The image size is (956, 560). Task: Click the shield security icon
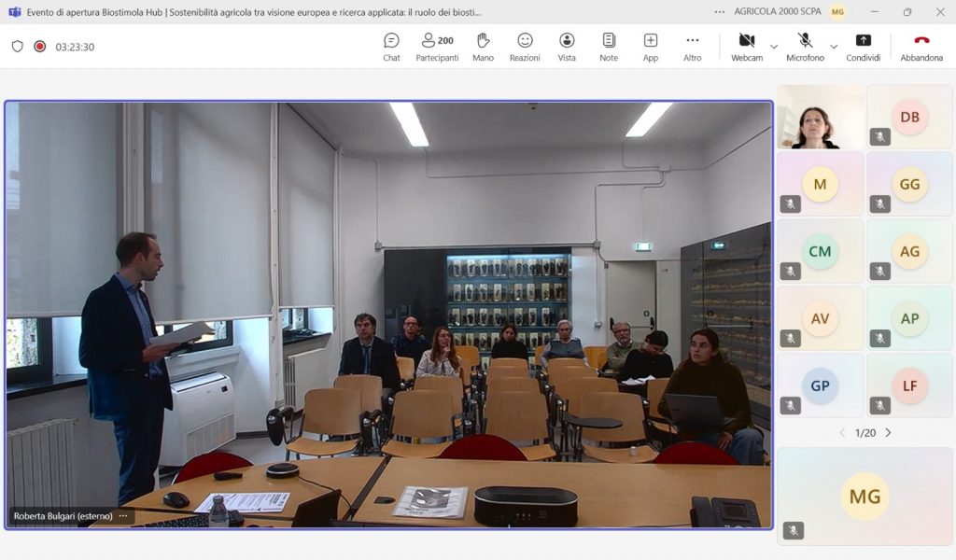pos(17,47)
